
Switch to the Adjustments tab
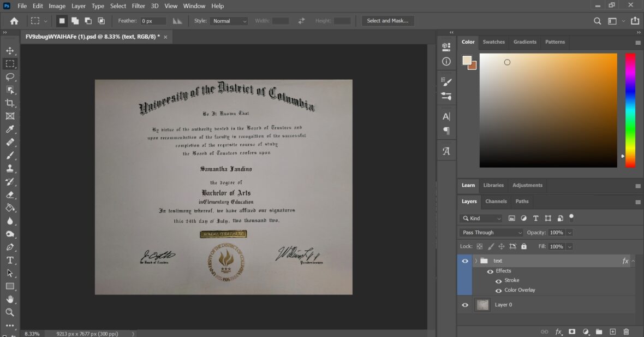click(527, 185)
